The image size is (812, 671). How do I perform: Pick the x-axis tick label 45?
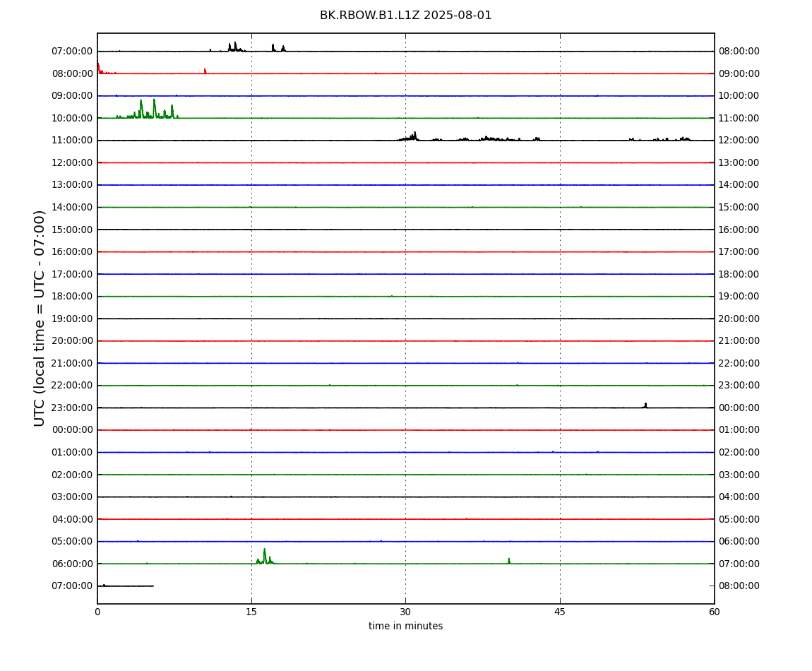click(x=560, y=612)
